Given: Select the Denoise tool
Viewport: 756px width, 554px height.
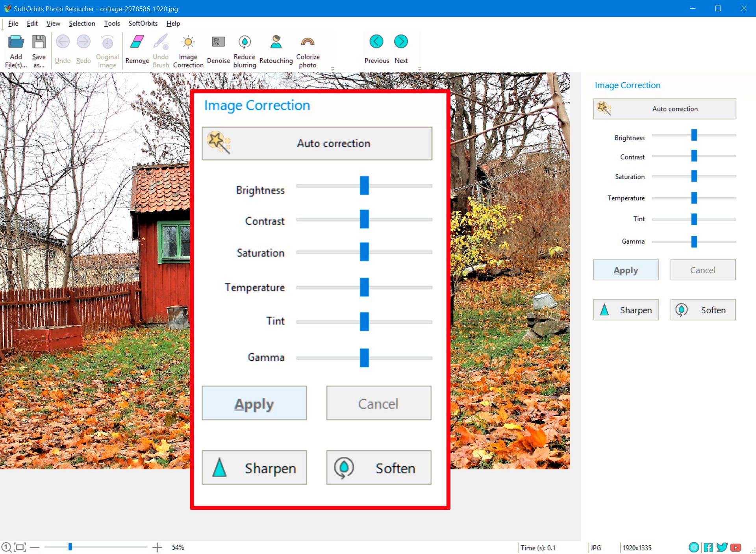Looking at the screenshot, I should [x=218, y=50].
